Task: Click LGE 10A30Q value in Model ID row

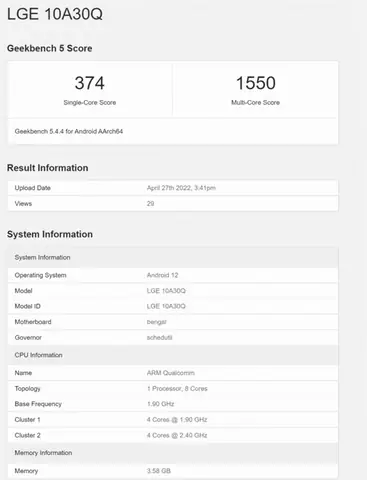Action: click(166, 306)
